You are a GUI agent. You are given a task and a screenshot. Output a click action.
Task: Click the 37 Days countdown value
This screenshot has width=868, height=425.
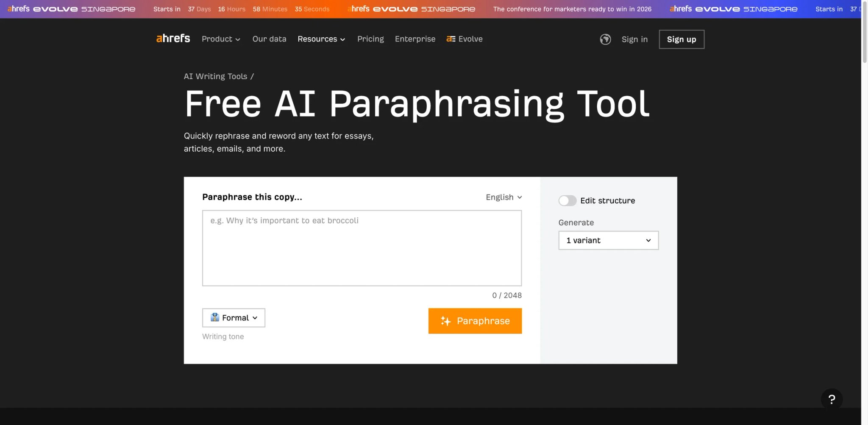tap(199, 9)
